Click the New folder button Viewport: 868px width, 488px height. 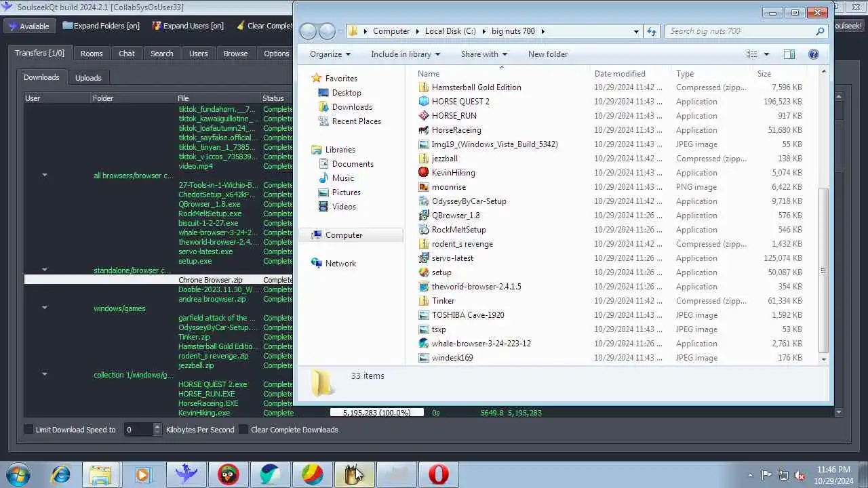[x=548, y=54]
